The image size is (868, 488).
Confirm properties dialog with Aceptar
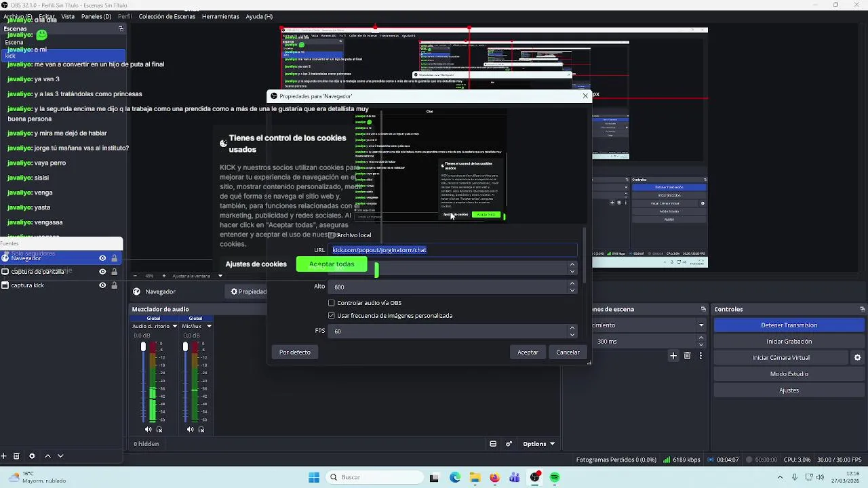point(528,352)
